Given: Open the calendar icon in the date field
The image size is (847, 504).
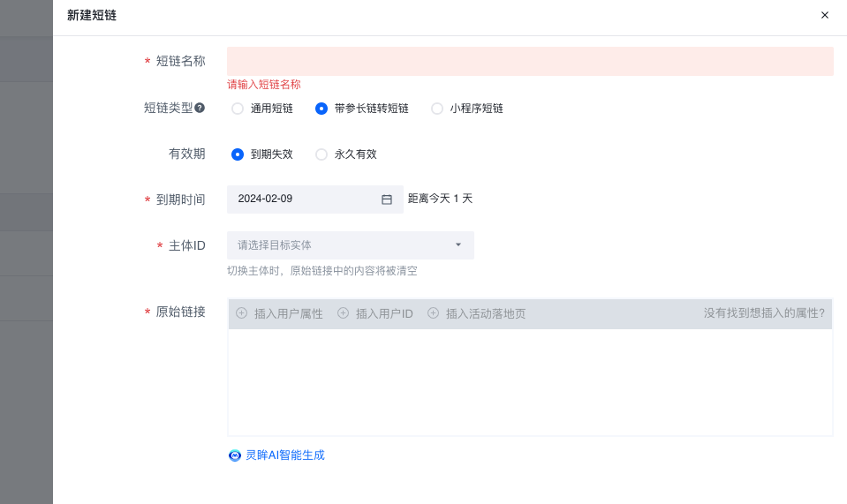Looking at the screenshot, I should click(386, 199).
